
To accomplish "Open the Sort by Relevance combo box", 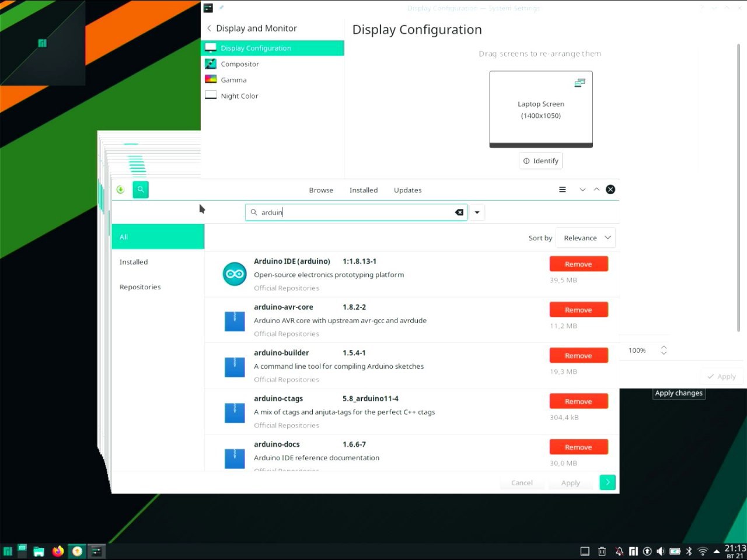I will point(586,238).
